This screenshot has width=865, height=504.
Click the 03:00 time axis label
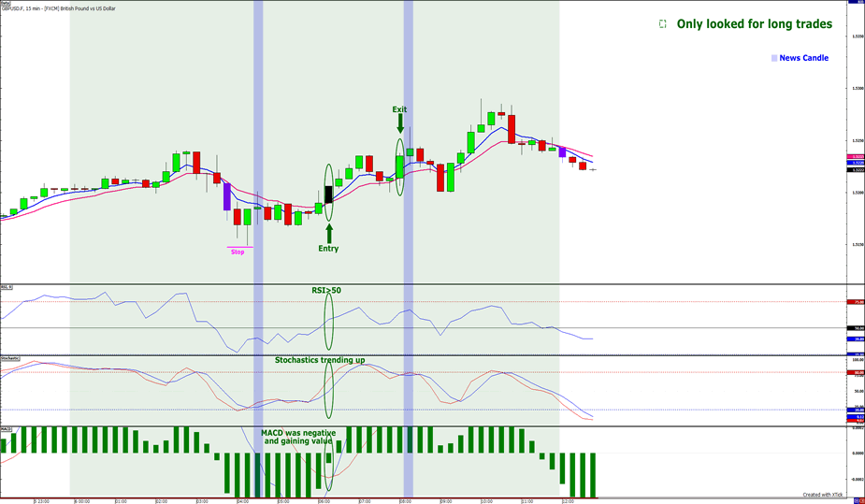click(x=203, y=501)
